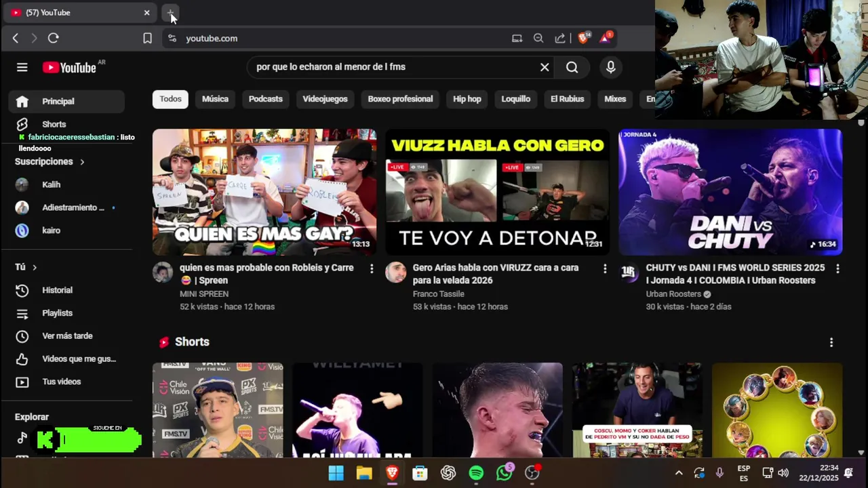
Task: Open options for Gero Arias video
Action: point(605,269)
